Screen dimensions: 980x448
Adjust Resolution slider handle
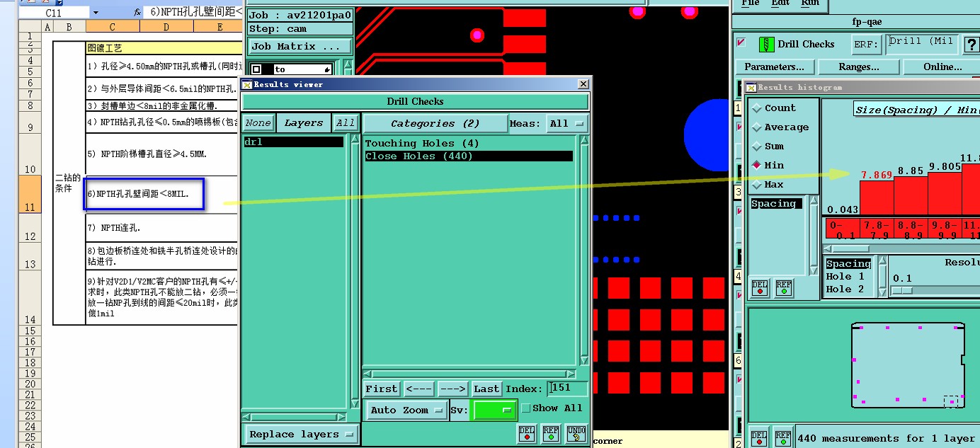901,290
